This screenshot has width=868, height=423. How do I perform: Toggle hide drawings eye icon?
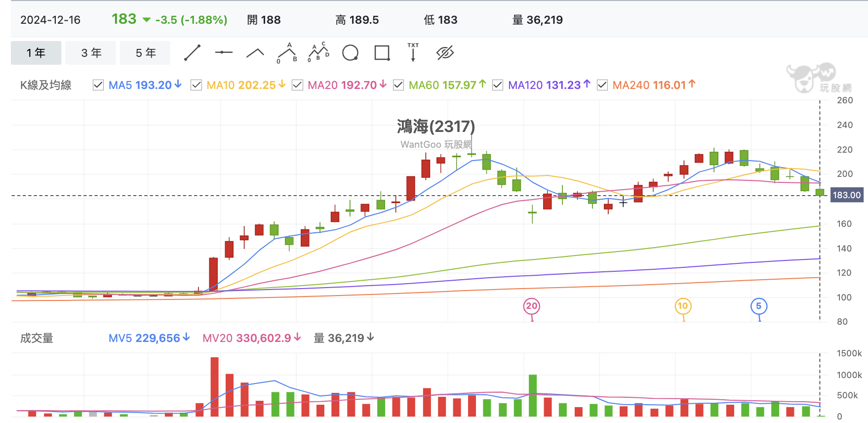[x=445, y=53]
